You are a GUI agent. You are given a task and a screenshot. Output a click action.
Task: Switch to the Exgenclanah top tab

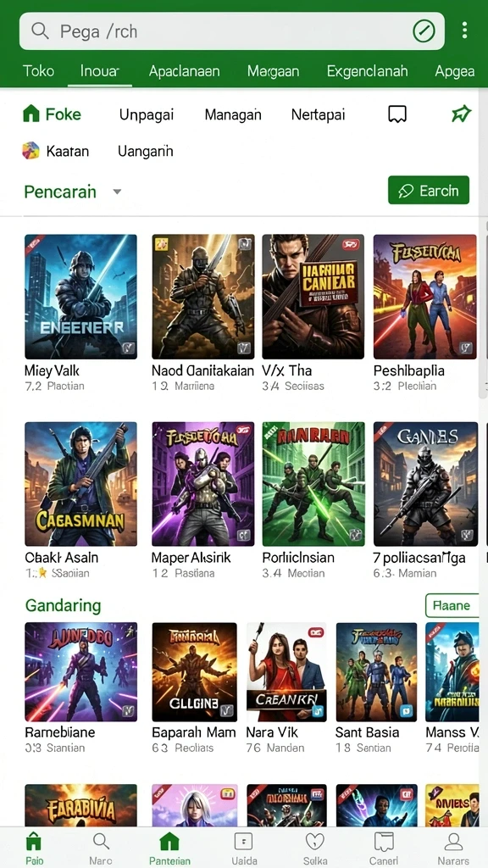click(368, 71)
